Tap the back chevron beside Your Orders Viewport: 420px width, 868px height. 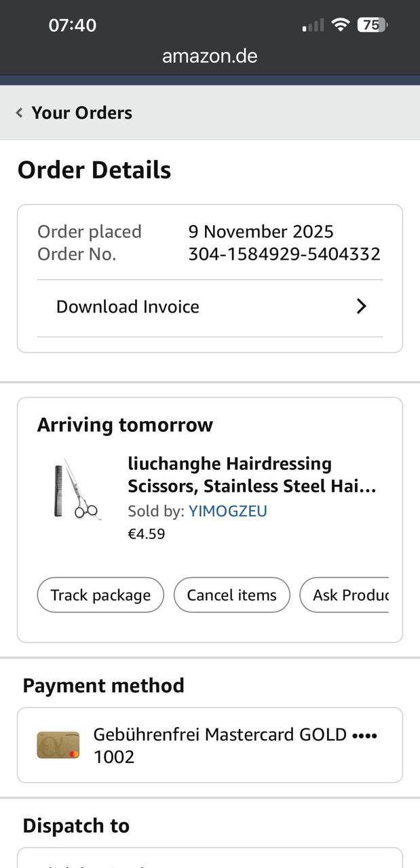point(20,113)
